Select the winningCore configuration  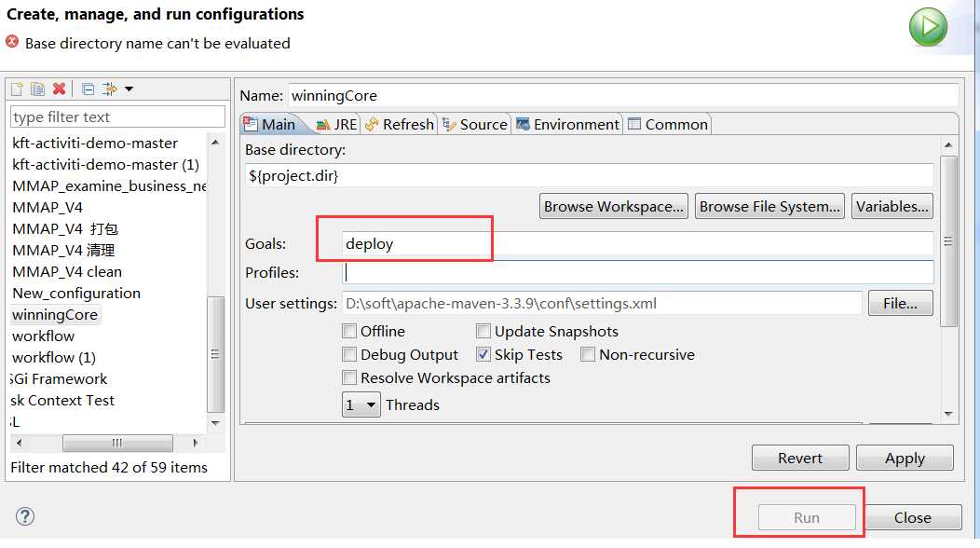pos(55,314)
